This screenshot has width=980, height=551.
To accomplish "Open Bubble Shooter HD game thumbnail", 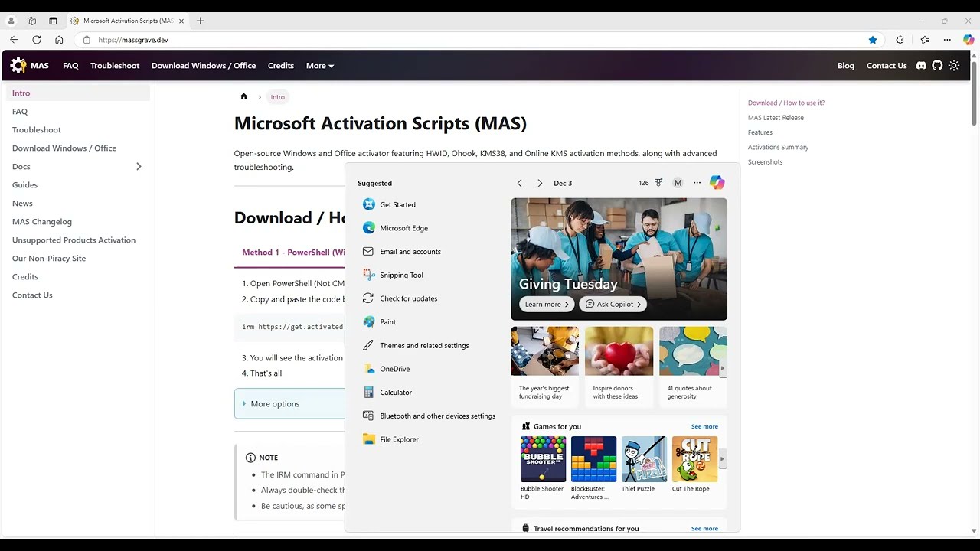I will tap(543, 459).
